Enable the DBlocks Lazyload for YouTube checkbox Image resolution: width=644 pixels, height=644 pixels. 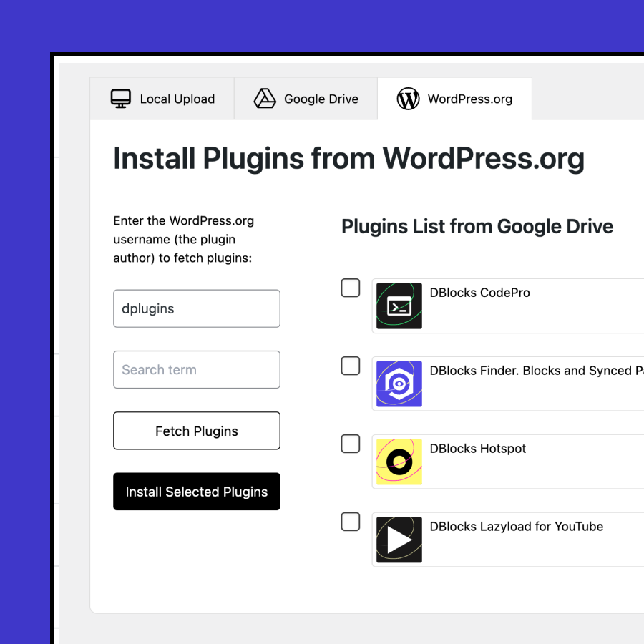coord(351,522)
